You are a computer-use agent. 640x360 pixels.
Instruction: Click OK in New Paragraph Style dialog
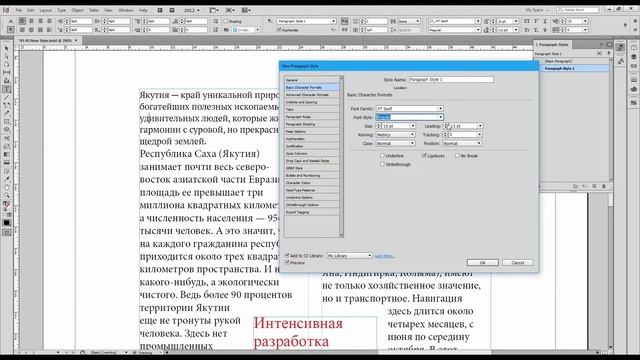tap(482, 262)
